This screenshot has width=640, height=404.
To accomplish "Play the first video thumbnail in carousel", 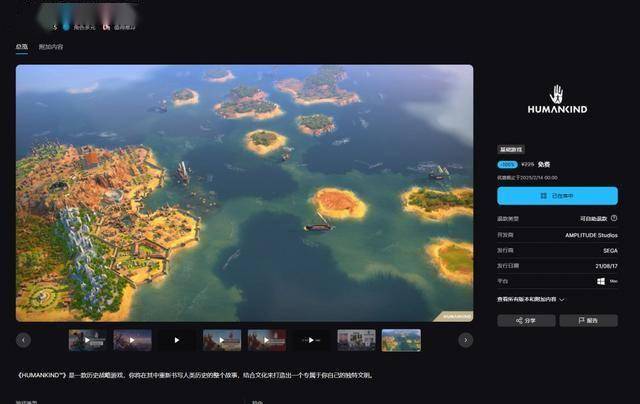I will pos(88,340).
